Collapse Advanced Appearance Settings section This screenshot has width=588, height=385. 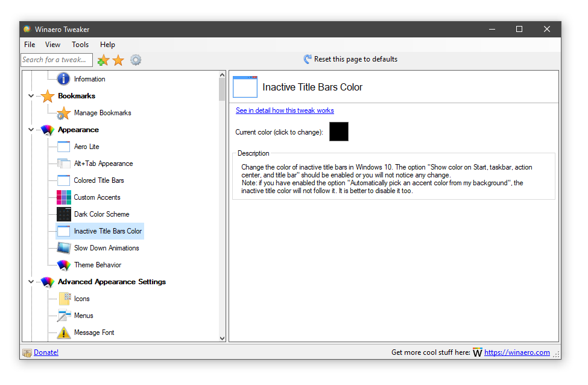point(31,282)
